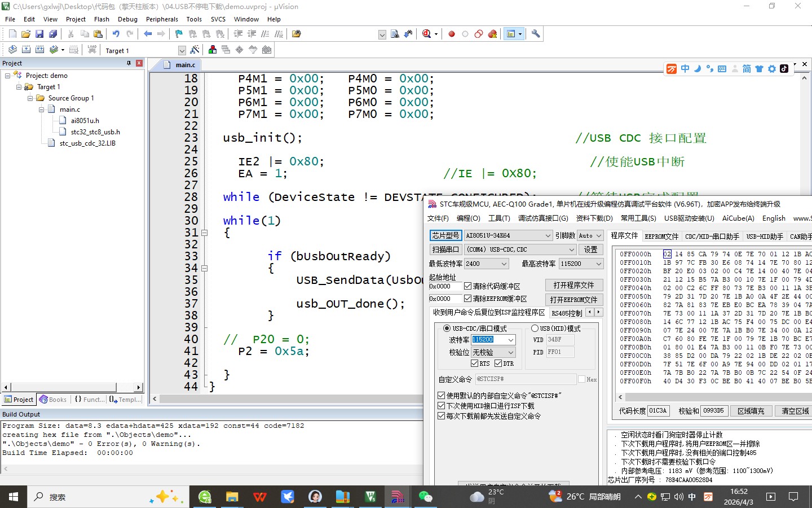
Task: Open the maximum baud rate 115200 dropdown
Action: [x=581, y=264]
